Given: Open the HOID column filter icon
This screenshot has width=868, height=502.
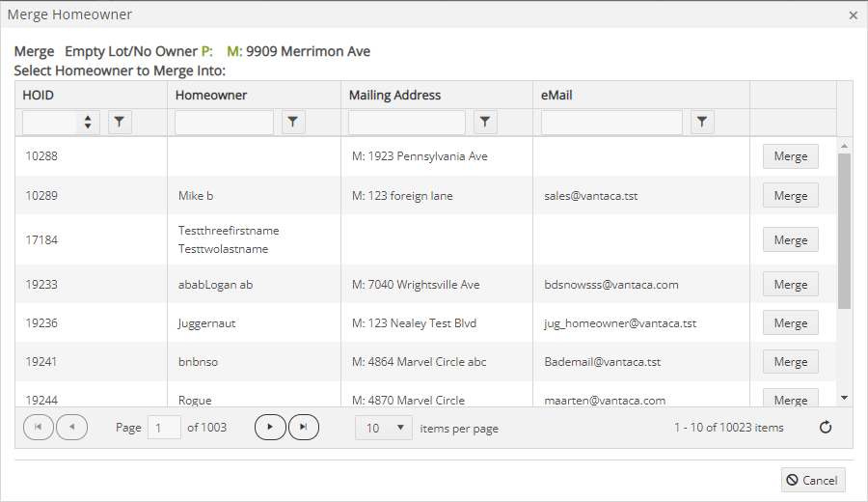Looking at the screenshot, I should (x=120, y=122).
